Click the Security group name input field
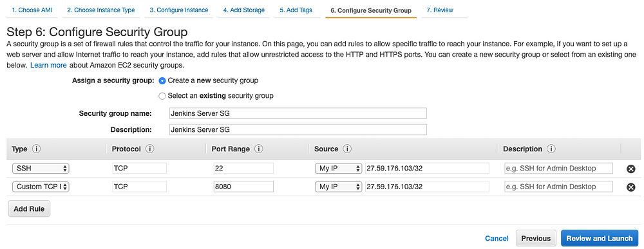 (298, 113)
